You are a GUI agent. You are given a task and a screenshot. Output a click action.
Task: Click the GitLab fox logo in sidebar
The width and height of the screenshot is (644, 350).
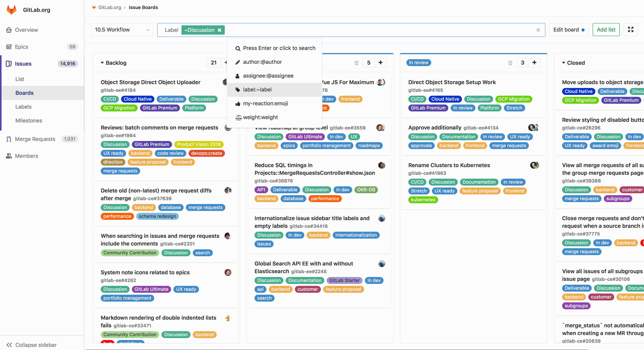[x=12, y=10]
